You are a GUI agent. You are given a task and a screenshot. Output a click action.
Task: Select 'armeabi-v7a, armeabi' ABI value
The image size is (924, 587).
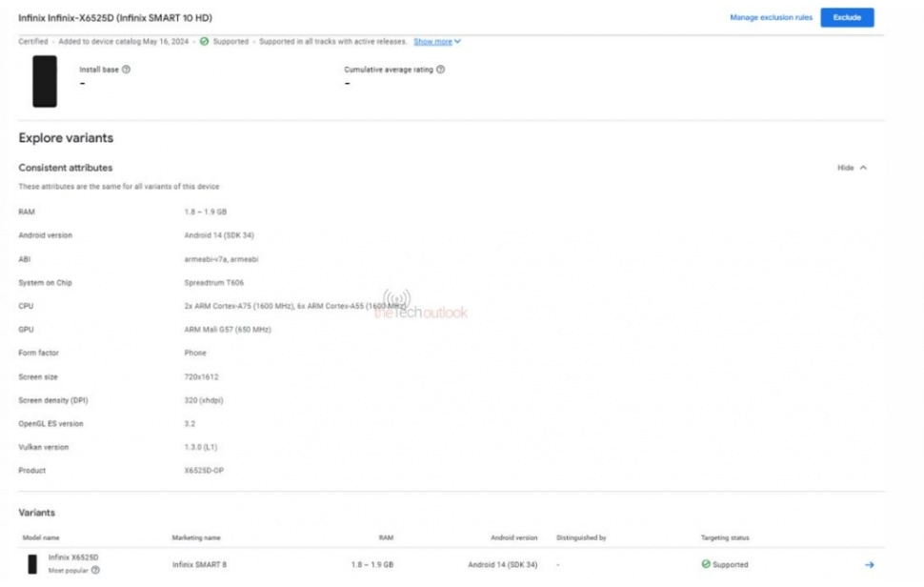[221, 259]
